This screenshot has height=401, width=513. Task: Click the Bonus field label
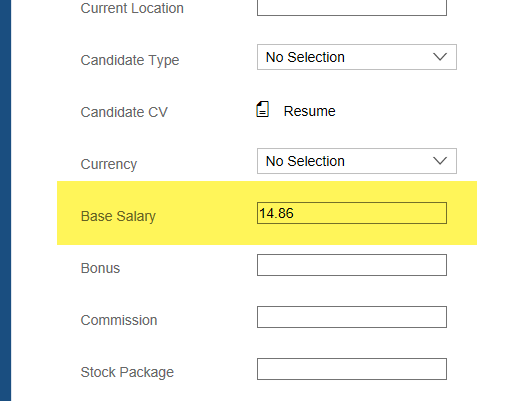(100, 268)
